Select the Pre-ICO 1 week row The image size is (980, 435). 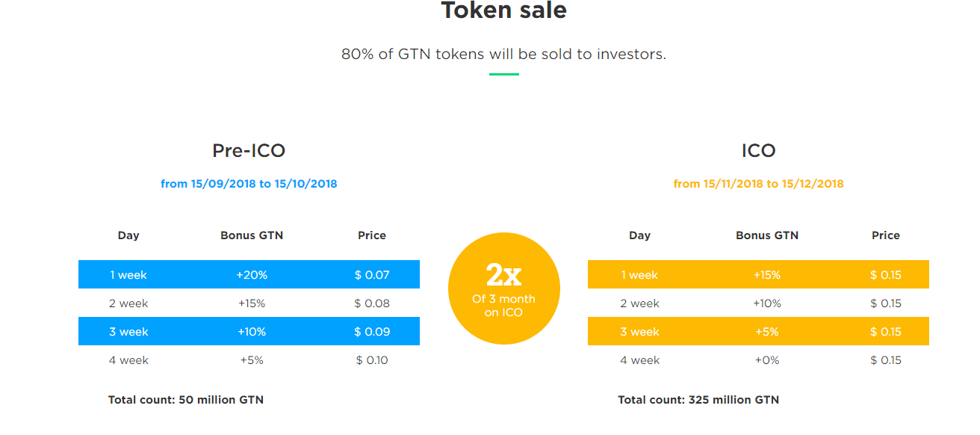click(249, 274)
